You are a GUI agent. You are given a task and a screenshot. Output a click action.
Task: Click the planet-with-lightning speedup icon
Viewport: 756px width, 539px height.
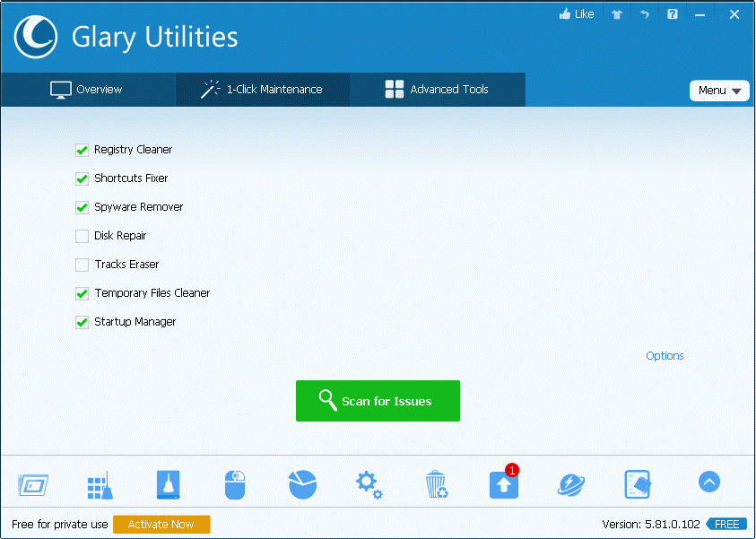(x=571, y=484)
